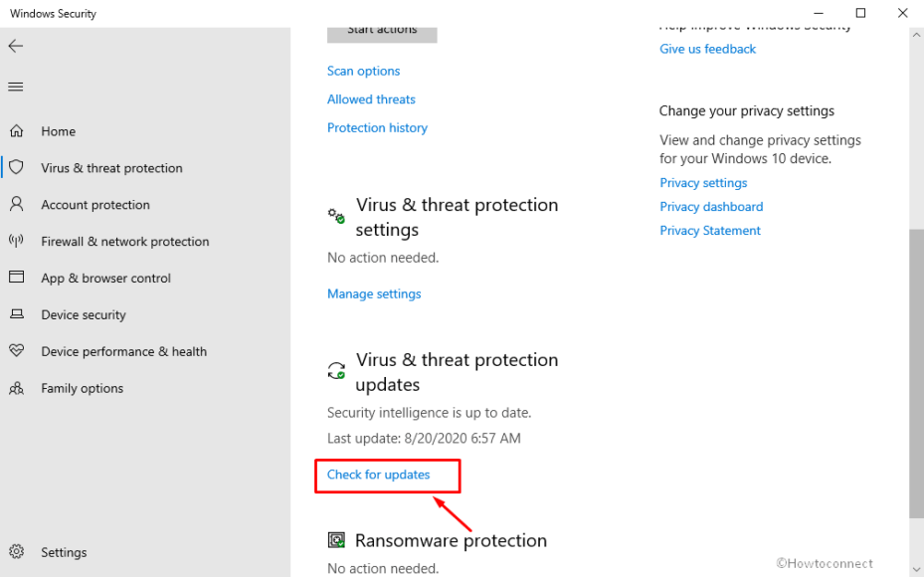Open Protection history
924x577 pixels.
[377, 127]
